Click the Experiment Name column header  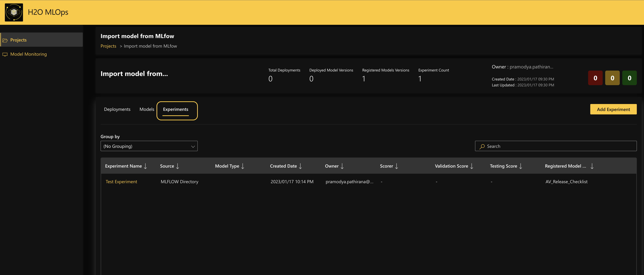[123, 166]
